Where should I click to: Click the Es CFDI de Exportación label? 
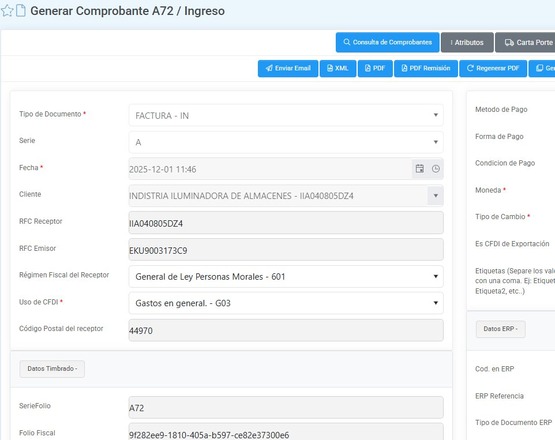click(512, 244)
